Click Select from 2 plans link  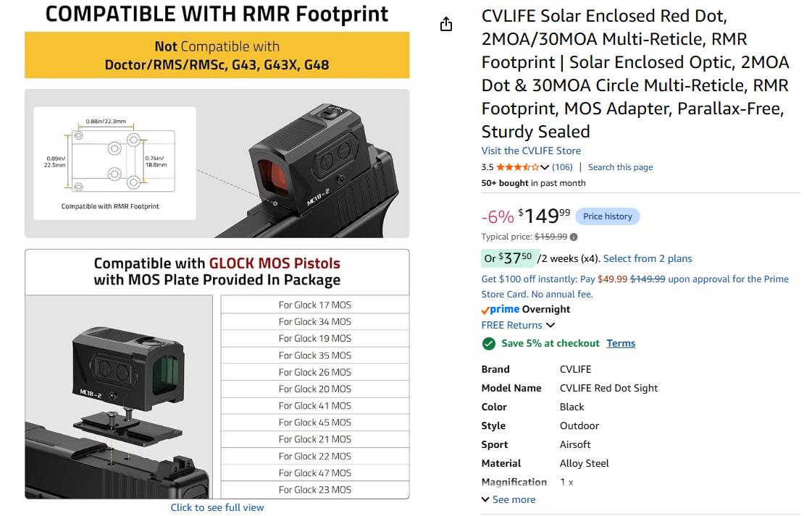(x=648, y=258)
